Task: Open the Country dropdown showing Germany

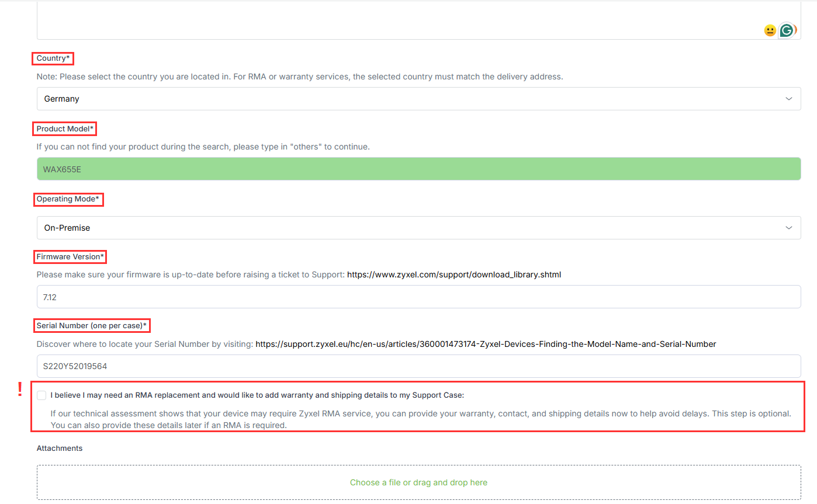Action: coord(418,99)
